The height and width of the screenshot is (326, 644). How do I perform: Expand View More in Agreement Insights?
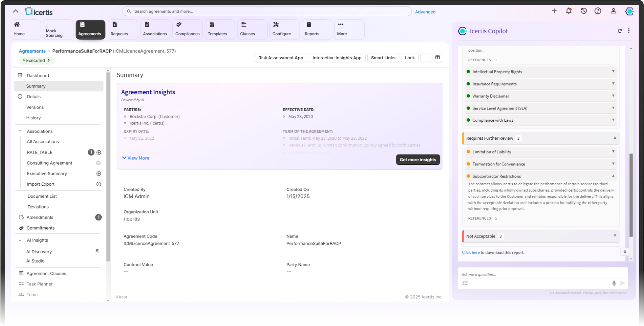tap(136, 158)
